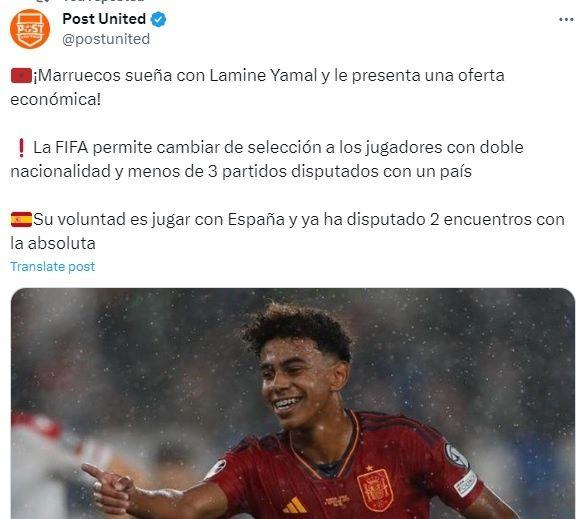Click the Adidas logo on the jersey
The image size is (583, 519).
[x=294, y=505]
